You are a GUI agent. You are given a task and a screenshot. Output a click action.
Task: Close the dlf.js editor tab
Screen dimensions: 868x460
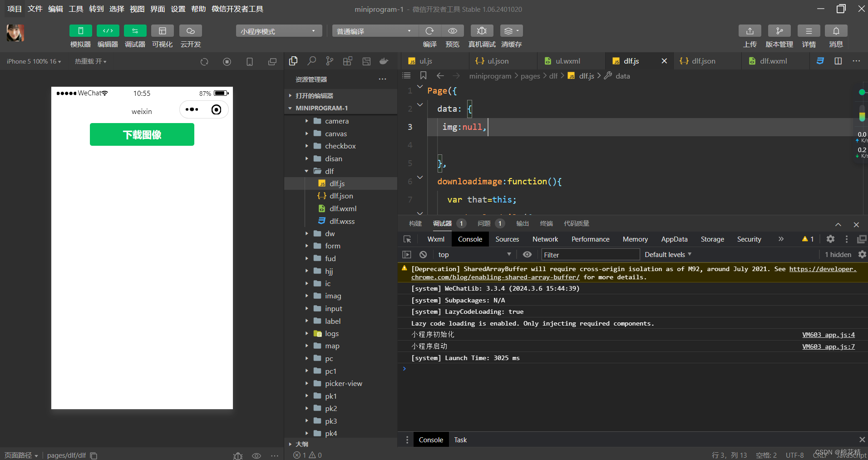click(664, 61)
